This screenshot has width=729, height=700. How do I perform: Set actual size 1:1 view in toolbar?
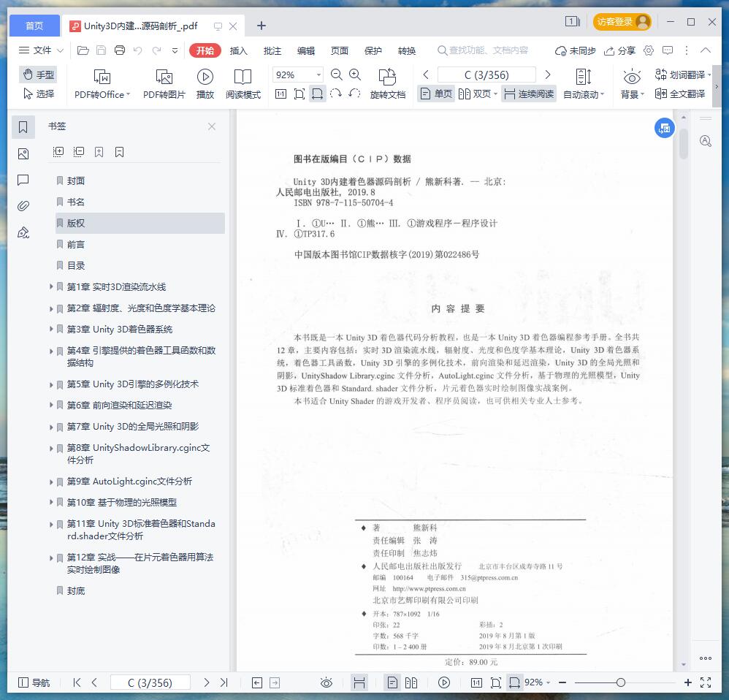point(280,94)
